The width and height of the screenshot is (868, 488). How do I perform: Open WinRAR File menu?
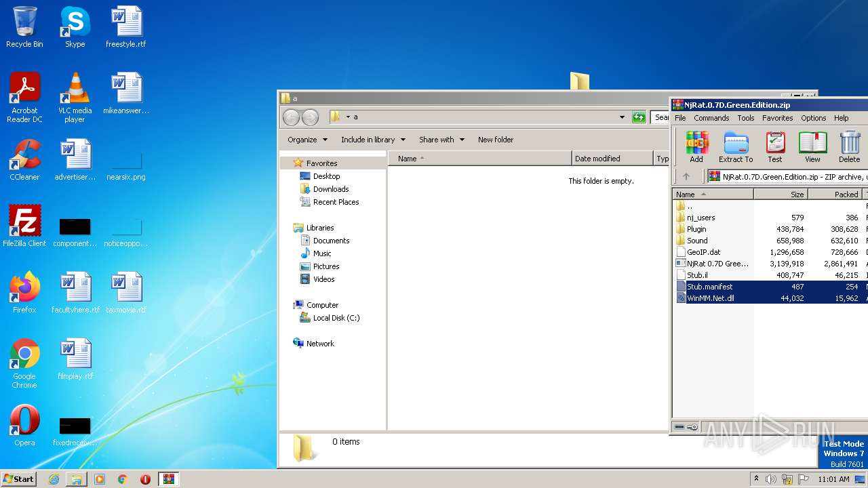point(680,118)
